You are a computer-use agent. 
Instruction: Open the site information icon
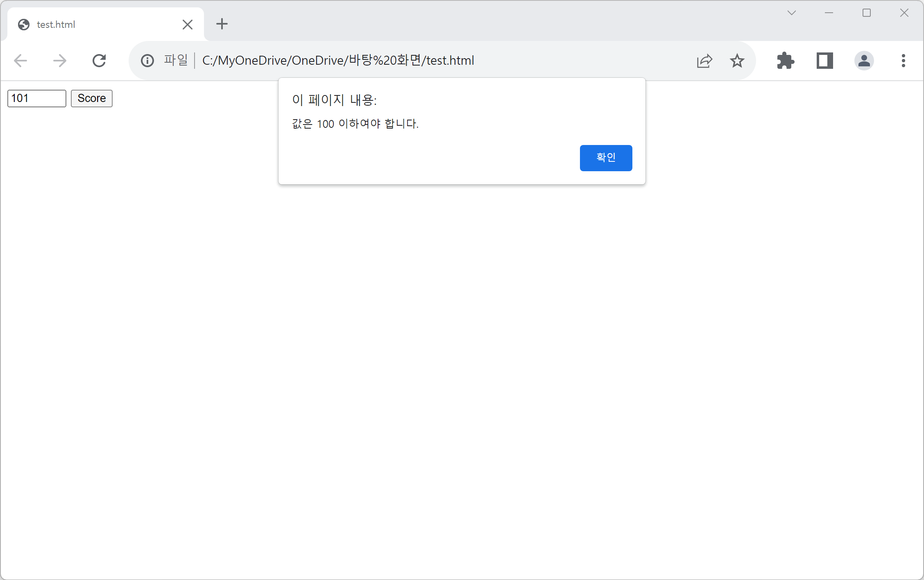pos(147,61)
